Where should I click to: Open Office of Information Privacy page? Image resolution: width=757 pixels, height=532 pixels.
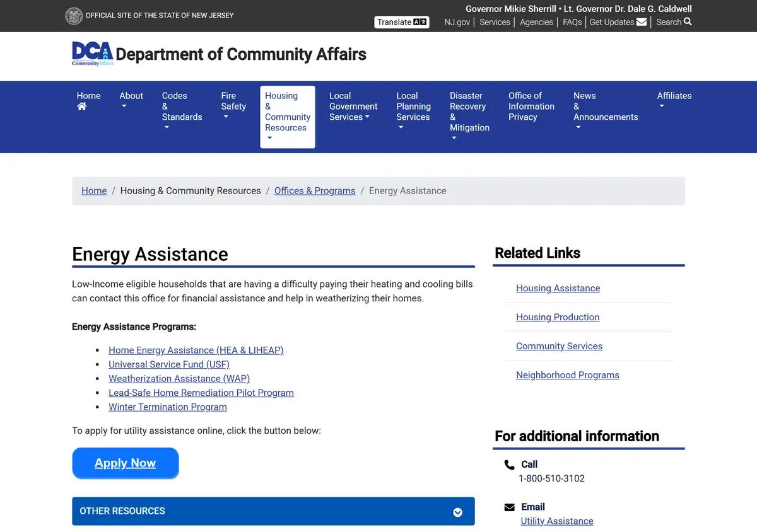point(531,106)
